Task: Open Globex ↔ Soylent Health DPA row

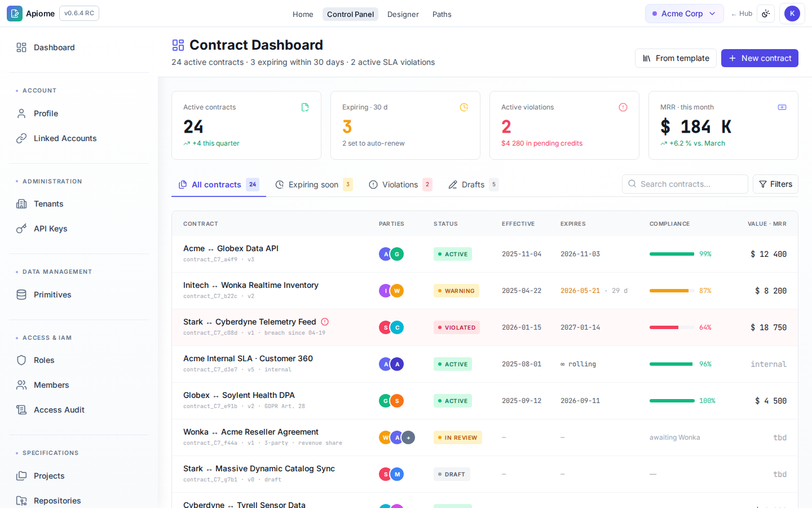Action: [485, 401]
